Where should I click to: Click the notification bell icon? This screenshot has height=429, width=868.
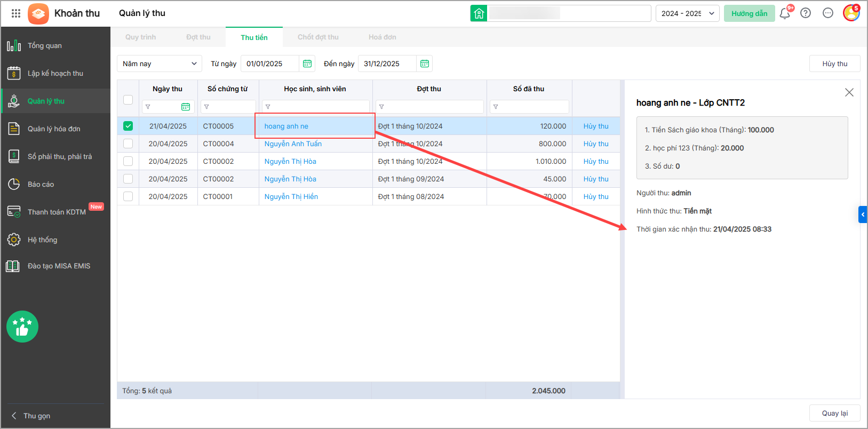click(784, 13)
